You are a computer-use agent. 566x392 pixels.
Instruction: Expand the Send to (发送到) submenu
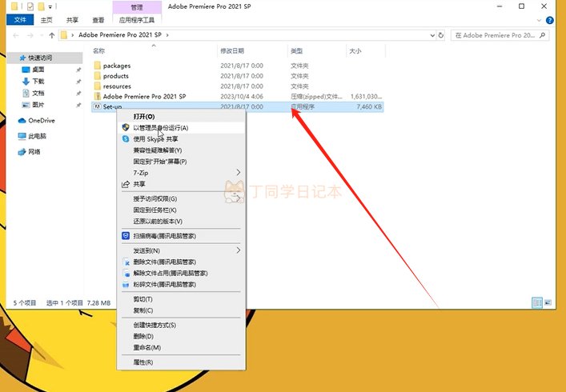pyautogui.click(x=181, y=250)
